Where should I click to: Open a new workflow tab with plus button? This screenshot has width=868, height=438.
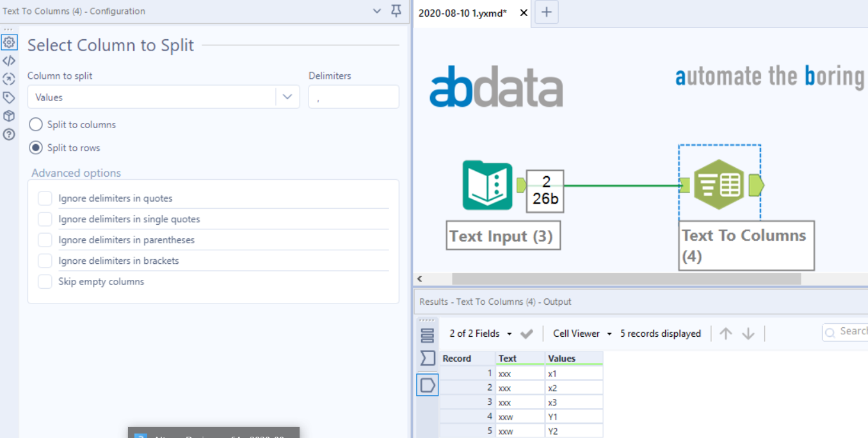tap(546, 12)
